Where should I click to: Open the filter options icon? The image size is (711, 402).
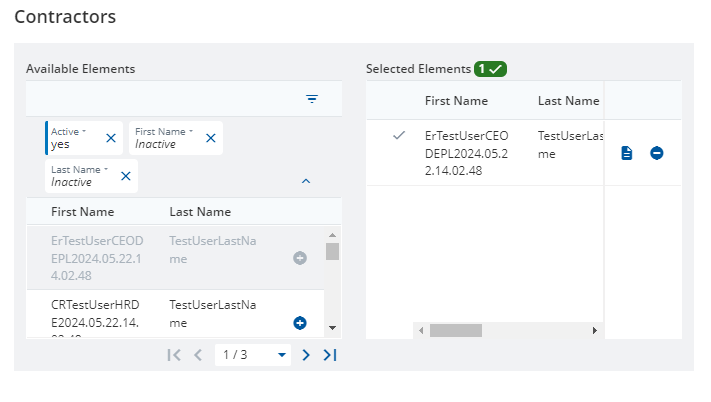[x=312, y=99]
